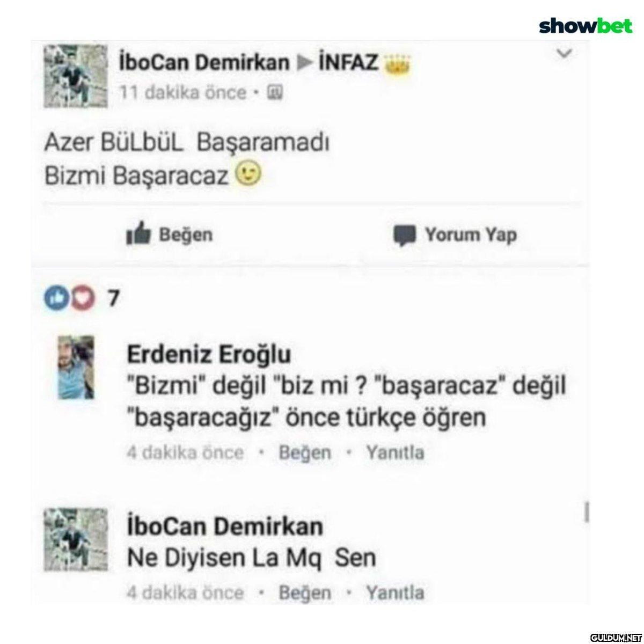Click the reaction count 7

point(113,299)
